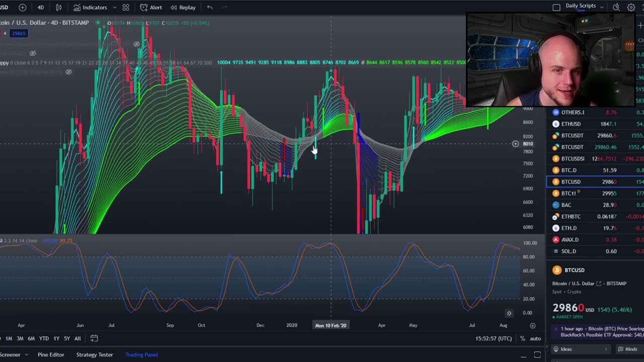The width and height of the screenshot is (644, 362).
Task: Add a symbol to compare with plus icon
Action: tap(22, 8)
